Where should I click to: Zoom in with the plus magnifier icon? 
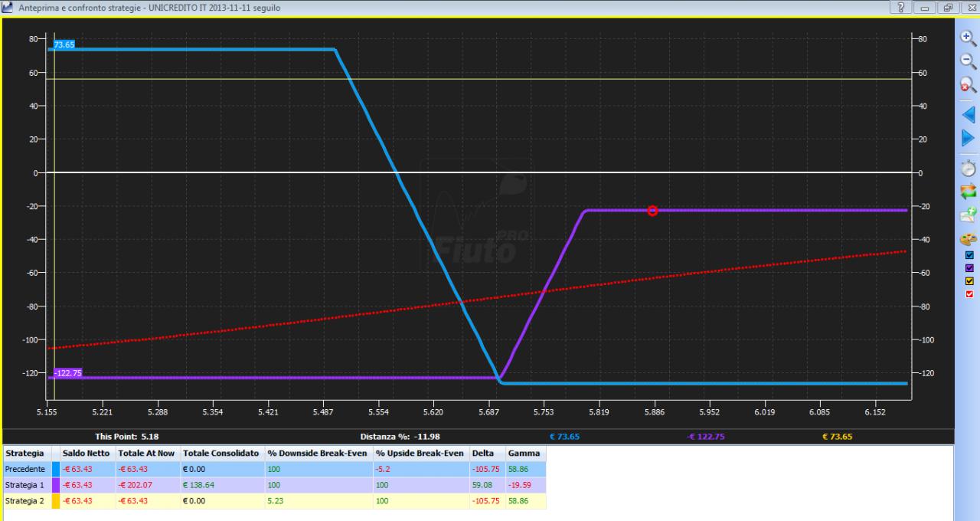click(x=969, y=38)
